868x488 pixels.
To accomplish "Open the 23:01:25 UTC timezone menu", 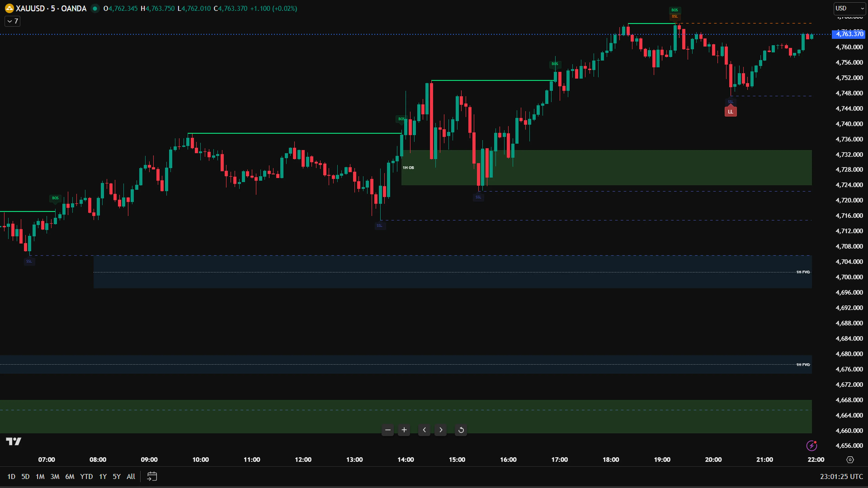I will [841, 476].
